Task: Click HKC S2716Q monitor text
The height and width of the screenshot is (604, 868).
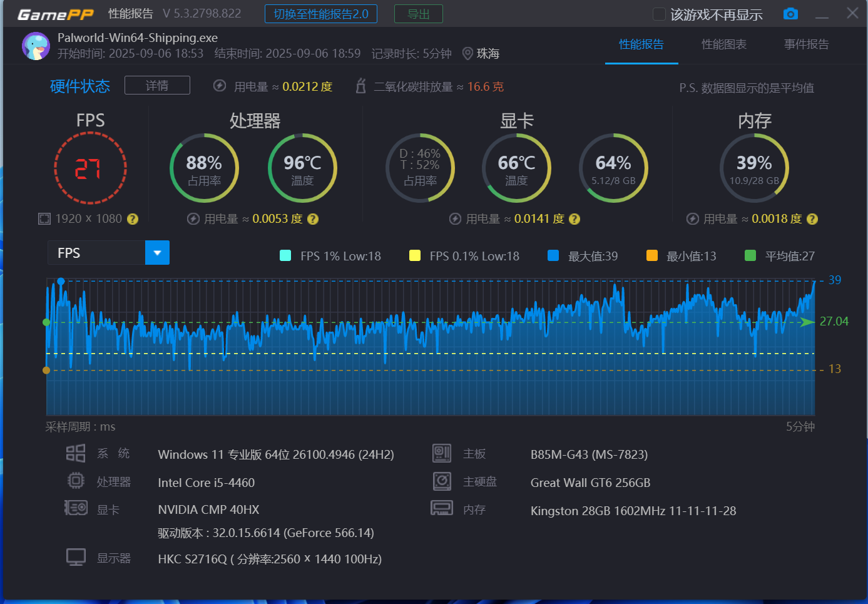Action: pyautogui.click(x=270, y=559)
